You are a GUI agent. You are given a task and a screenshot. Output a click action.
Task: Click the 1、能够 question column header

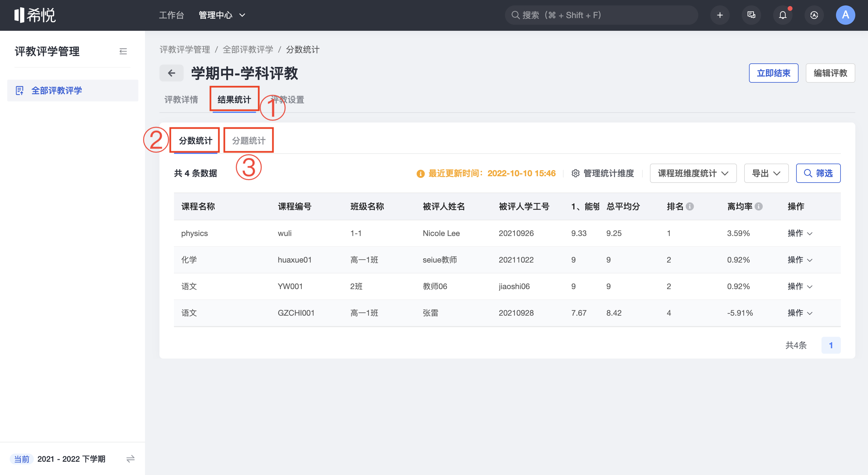[x=585, y=207]
